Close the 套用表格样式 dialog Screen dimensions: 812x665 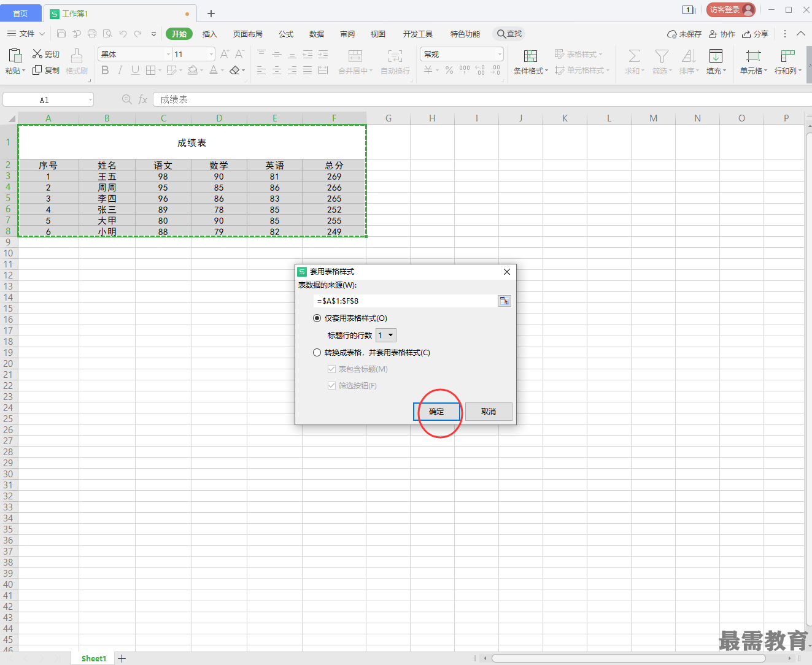[507, 272]
